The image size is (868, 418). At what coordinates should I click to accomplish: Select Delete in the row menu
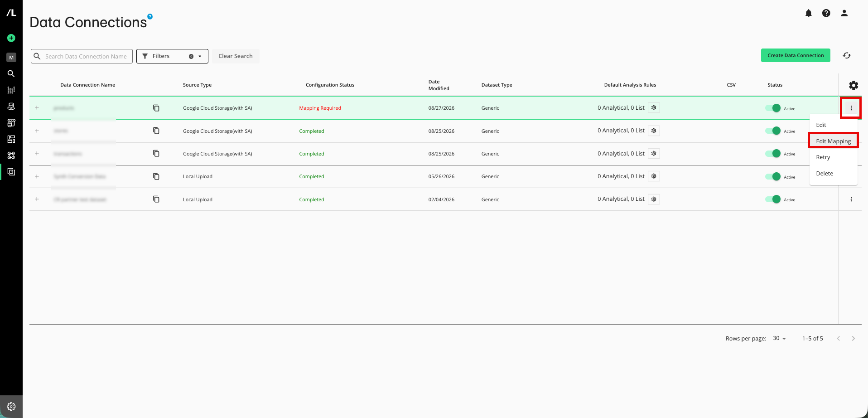[x=833, y=174]
